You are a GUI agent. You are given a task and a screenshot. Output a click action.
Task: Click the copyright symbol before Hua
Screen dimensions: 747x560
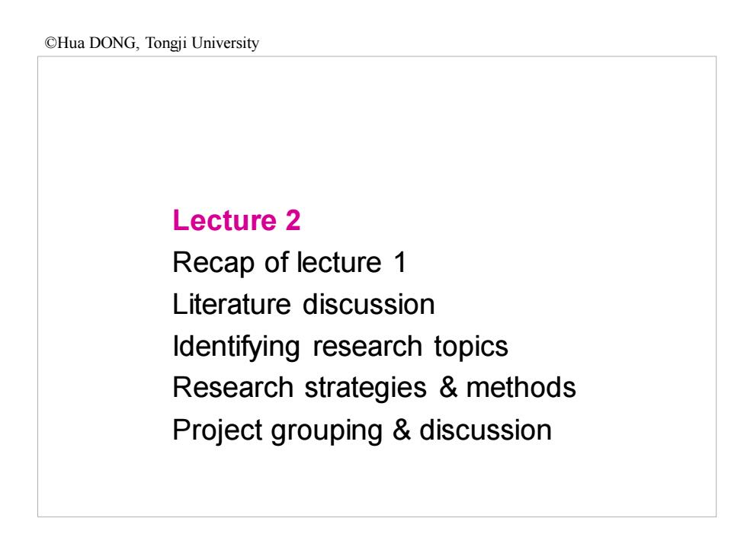50,43
